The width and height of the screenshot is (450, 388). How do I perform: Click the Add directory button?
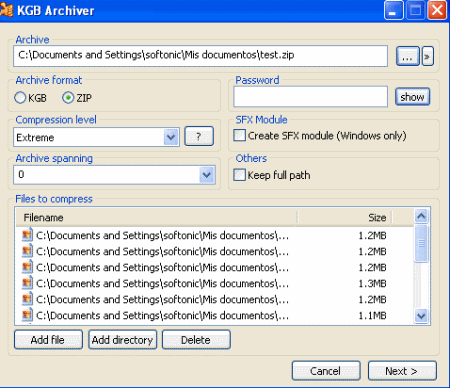point(123,340)
